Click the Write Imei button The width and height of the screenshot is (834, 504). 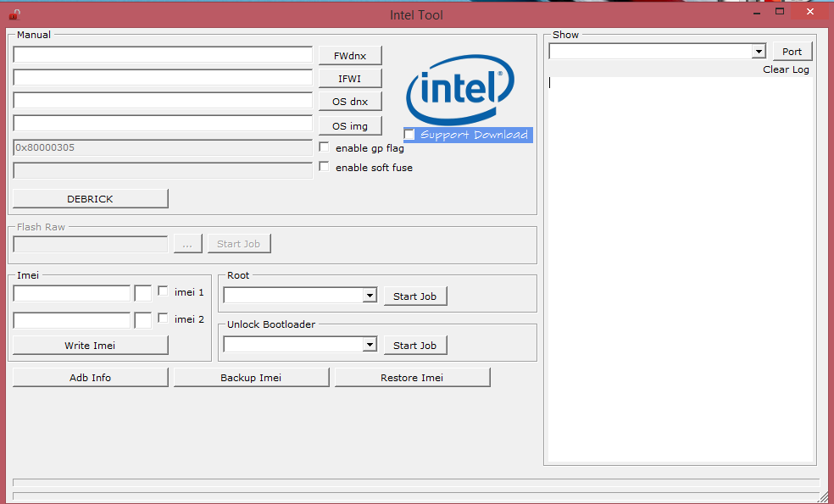(91, 345)
